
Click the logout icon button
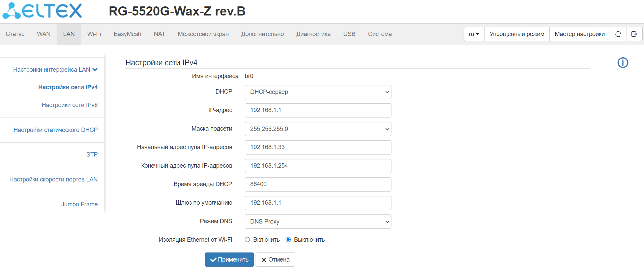(634, 34)
